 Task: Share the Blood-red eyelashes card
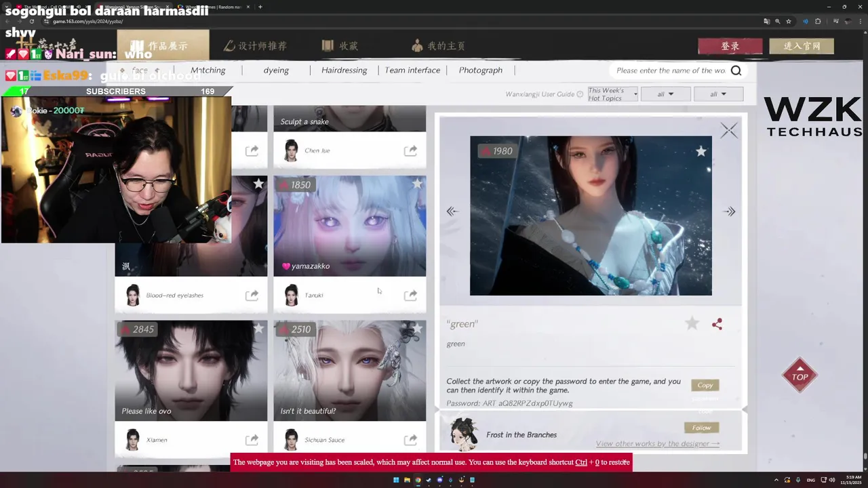[252, 295]
